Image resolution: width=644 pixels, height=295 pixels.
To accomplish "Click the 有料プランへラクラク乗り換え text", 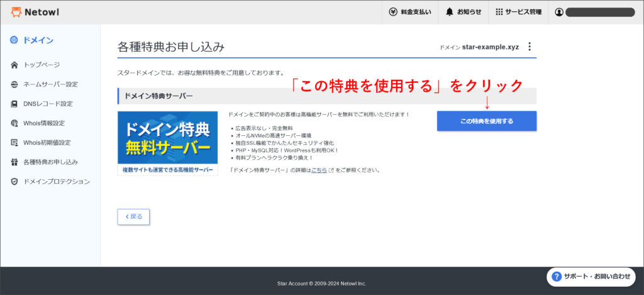I will tap(274, 158).
